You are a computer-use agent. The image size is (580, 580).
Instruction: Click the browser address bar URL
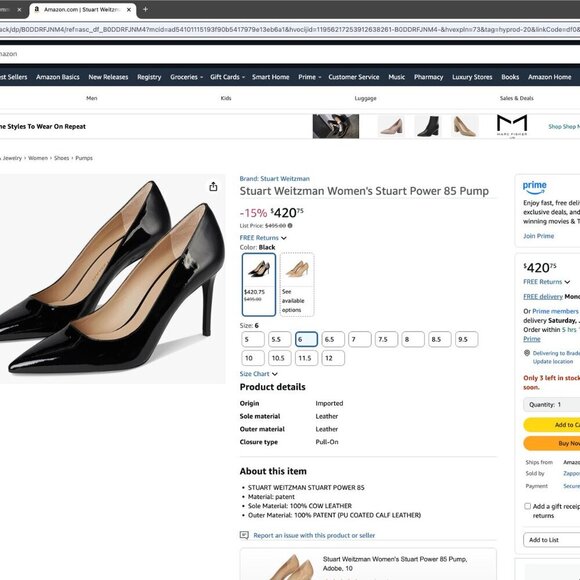(x=290, y=29)
